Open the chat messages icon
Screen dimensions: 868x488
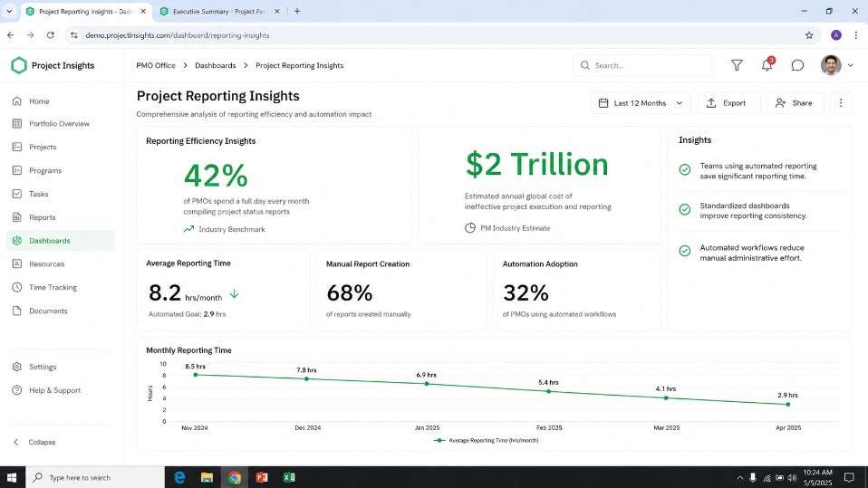(797, 65)
